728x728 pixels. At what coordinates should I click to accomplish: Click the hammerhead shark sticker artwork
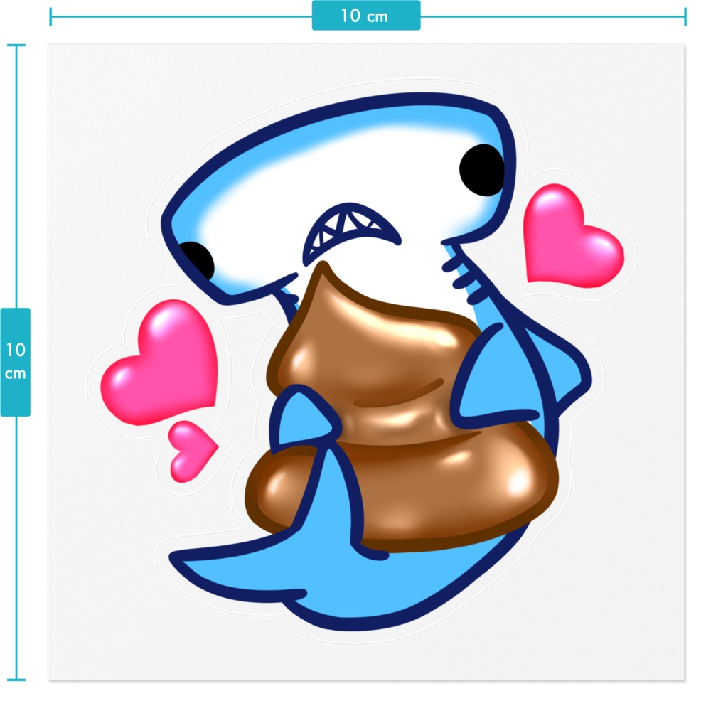point(362,361)
